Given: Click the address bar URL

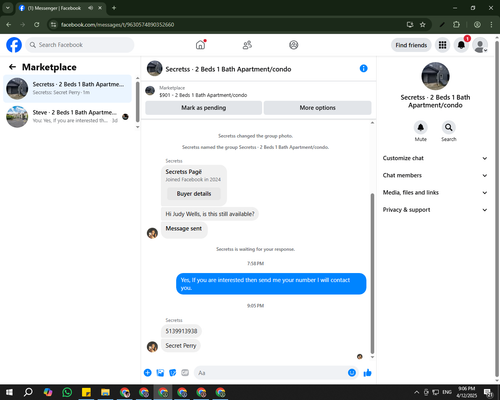Looking at the screenshot, I should pyautogui.click(x=117, y=25).
